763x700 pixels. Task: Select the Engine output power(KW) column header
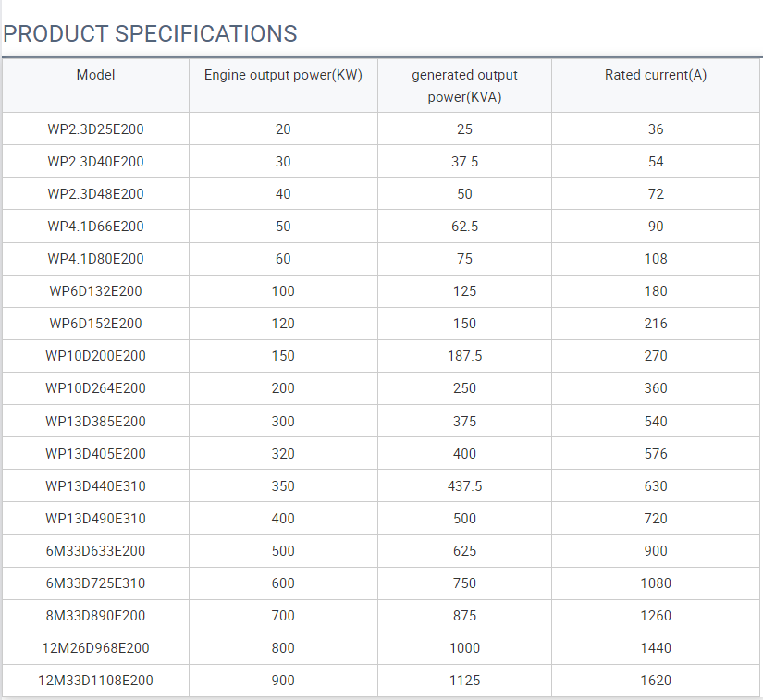pyautogui.click(x=283, y=75)
